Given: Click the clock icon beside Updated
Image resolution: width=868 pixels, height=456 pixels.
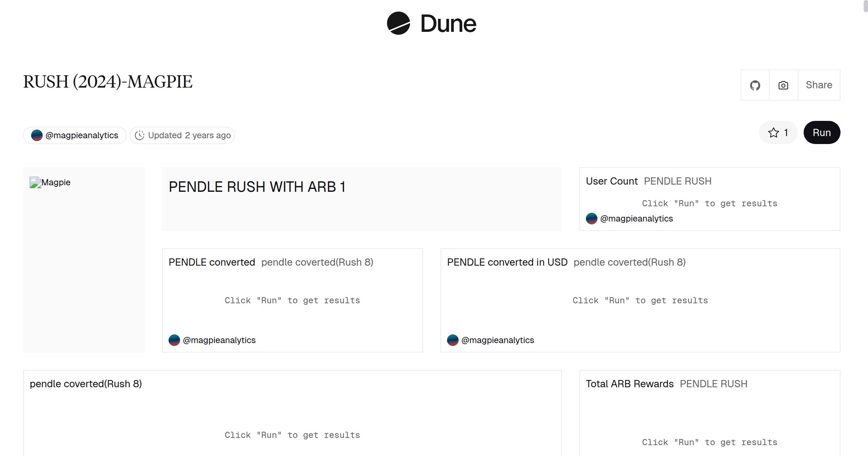Looking at the screenshot, I should click(x=140, y=135).
